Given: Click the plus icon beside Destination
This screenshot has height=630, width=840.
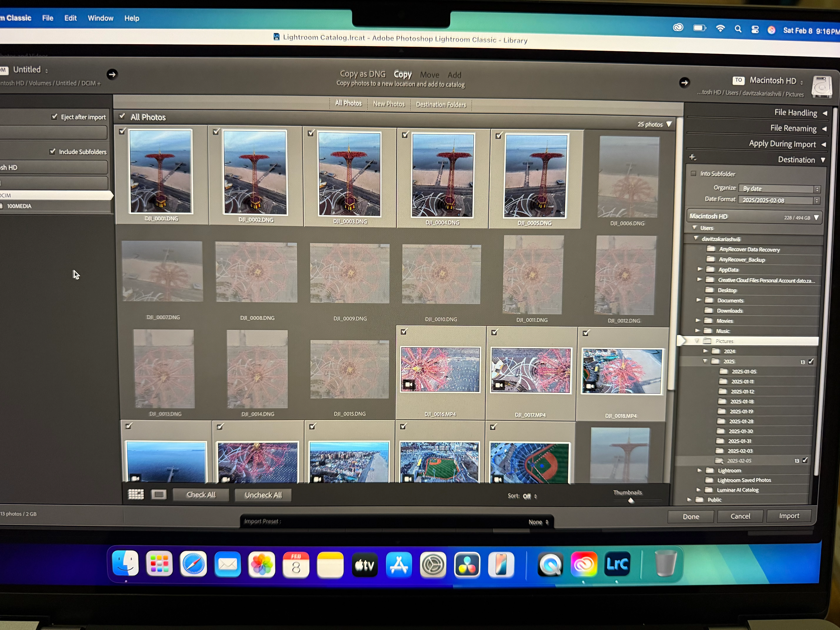Looking at the screenshot, I should coord(692,157).
